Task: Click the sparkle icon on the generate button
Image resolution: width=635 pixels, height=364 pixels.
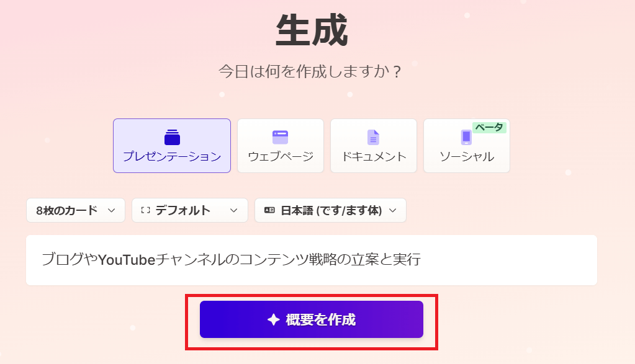Action: (274, 319)
